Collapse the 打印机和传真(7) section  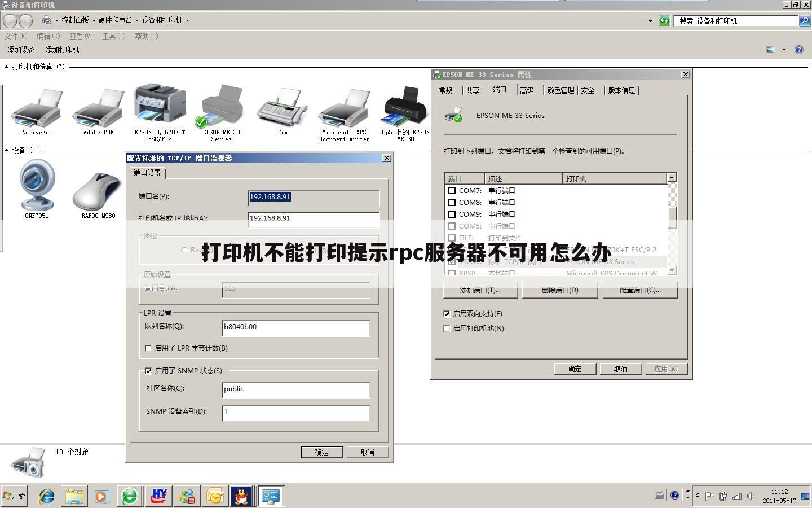click(x=5, y=66)
